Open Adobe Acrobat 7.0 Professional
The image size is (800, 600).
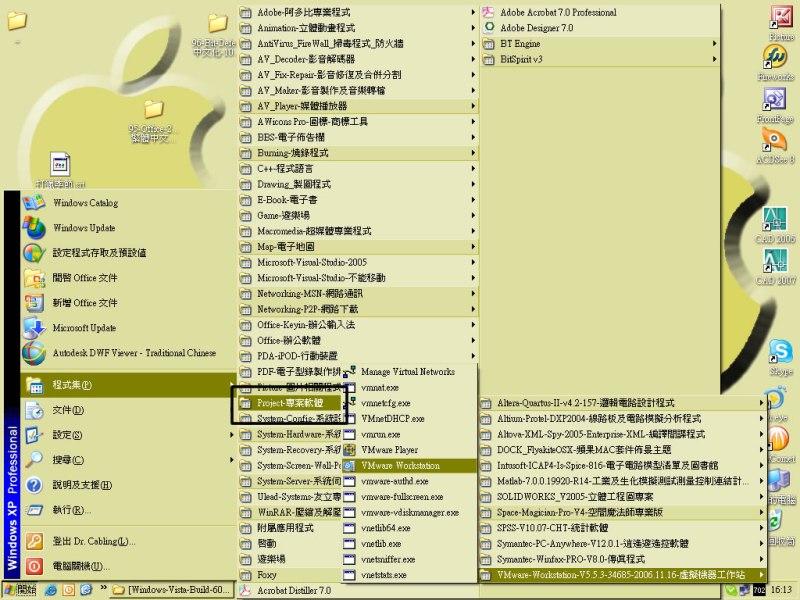(600, 12)
